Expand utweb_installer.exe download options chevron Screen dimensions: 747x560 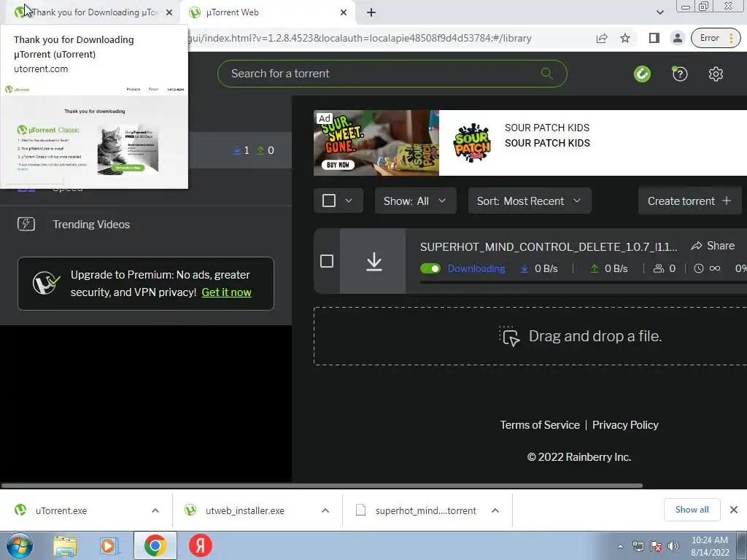tap(325, 510)
